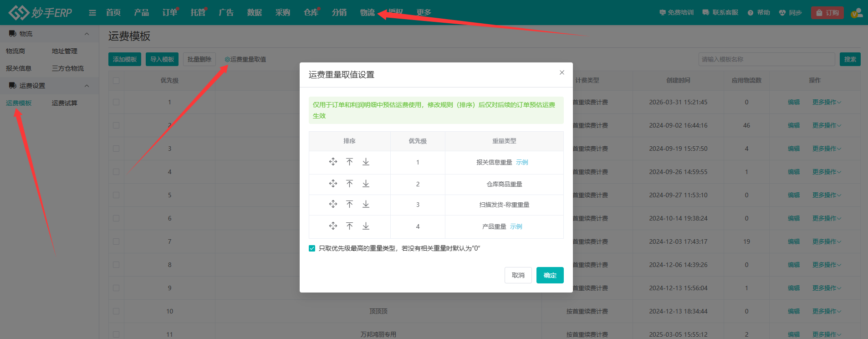Move 仓库商品重量 row to bottom
Screen dimensions: 868x339
click(x=366, y=184)
